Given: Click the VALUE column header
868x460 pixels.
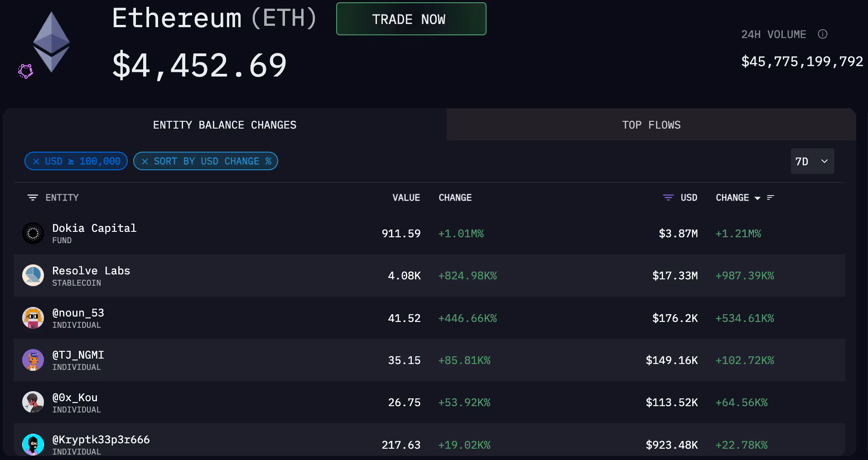Looking at the screenshot, I should point(406,197).
